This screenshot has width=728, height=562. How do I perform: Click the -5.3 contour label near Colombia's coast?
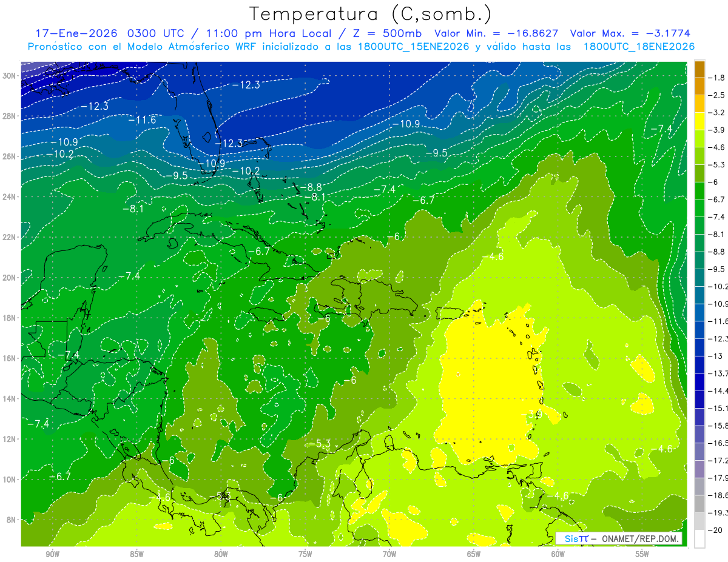[x=319, y=444]
